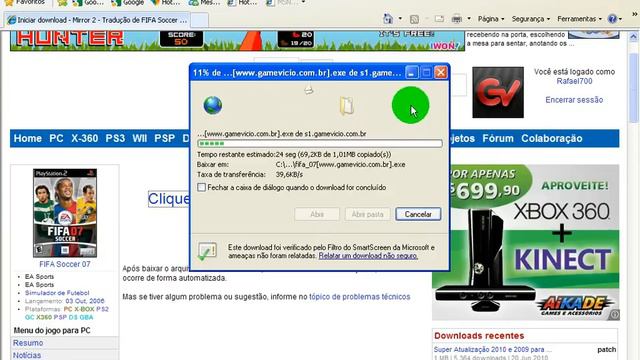This screenshot has width=640, height=360.
Task: Click the Rafael700 username link
Action: (x=574, y=81)
